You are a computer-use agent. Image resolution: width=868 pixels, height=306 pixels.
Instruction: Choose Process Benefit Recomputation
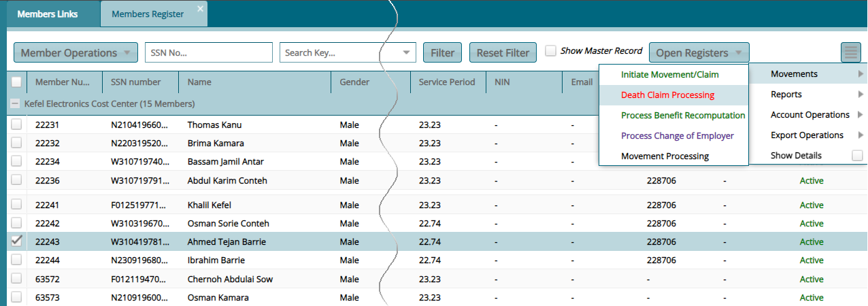[682, 116]
